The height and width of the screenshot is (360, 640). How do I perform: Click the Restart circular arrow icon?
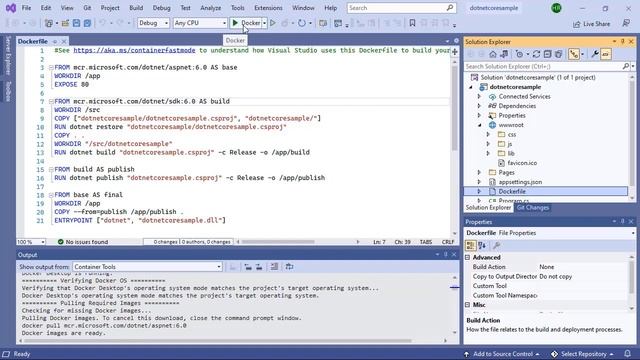click(x=302, y=23)
